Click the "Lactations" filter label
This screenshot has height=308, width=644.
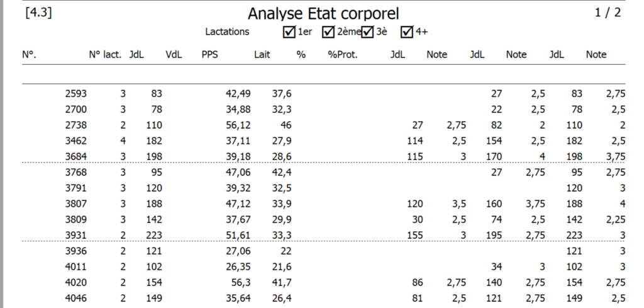click(227, 31)
